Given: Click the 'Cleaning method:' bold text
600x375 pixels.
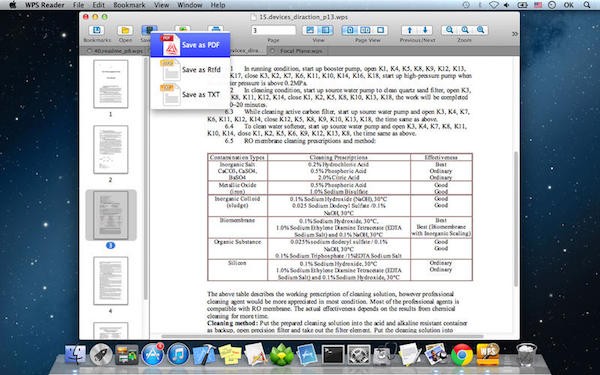Looking at the screenshot, I should [x=232, y=323].
